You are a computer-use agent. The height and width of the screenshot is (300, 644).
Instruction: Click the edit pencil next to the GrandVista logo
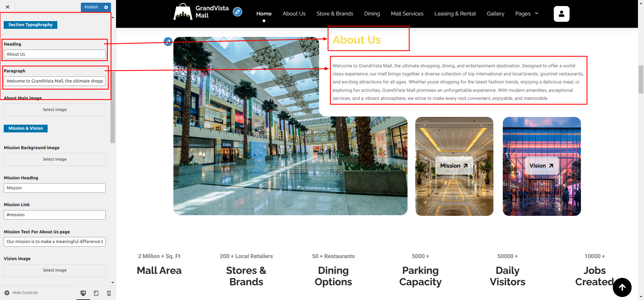pyautogui.click(x=237, y=12)
